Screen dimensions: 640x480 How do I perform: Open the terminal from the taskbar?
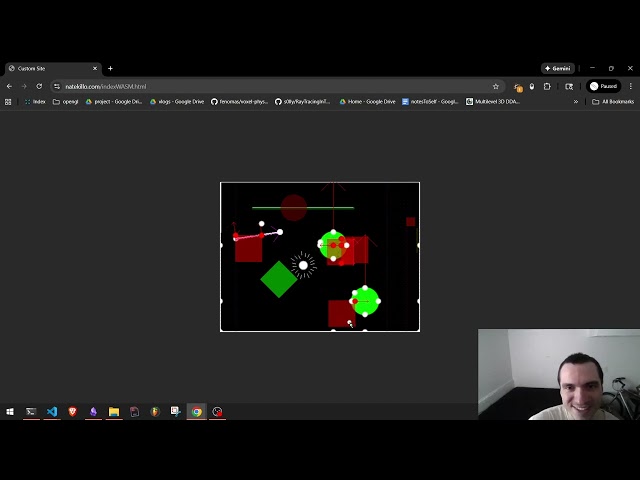31,411
